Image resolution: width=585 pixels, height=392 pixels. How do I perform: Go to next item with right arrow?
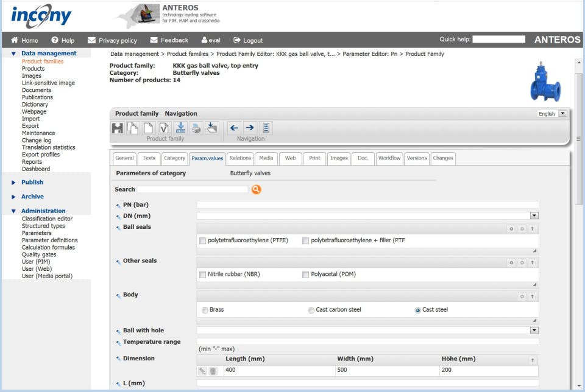coord(250,128)
